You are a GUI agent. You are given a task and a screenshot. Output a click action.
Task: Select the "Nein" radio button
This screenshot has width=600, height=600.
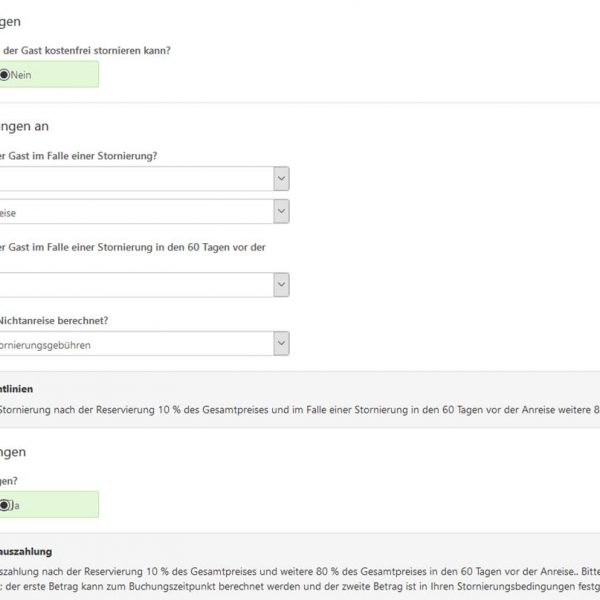coord(4,75)
